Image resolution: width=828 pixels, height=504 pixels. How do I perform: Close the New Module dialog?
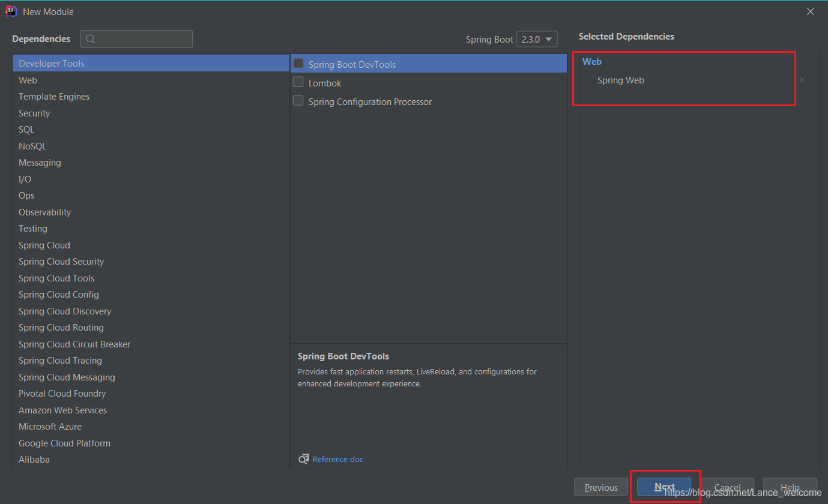811,11
